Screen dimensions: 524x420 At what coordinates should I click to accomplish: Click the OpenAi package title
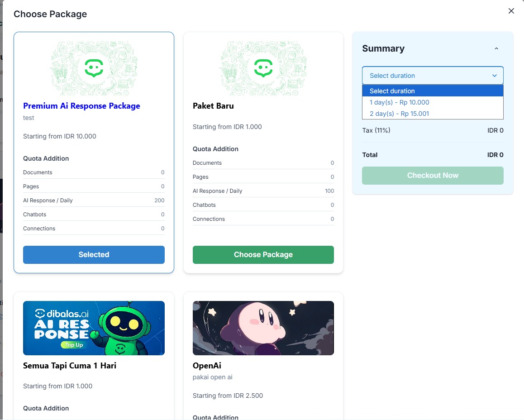coord(207,366)
